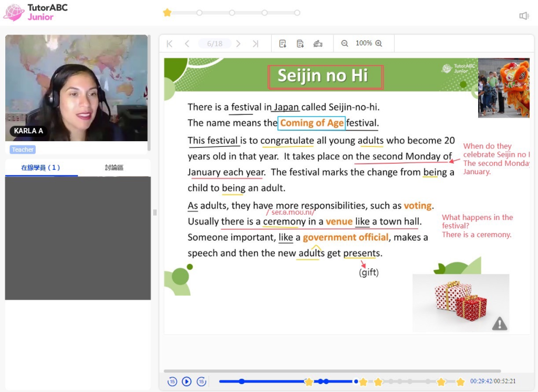Switch to the 討論區 tab
Image resolution: width=538 pixels, height=392 pixels.
click(114, 167)
